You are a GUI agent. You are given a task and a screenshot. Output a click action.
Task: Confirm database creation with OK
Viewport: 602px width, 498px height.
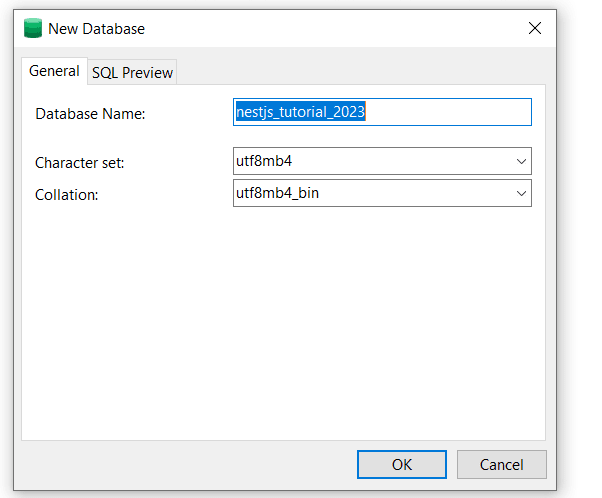pos(401,464)
